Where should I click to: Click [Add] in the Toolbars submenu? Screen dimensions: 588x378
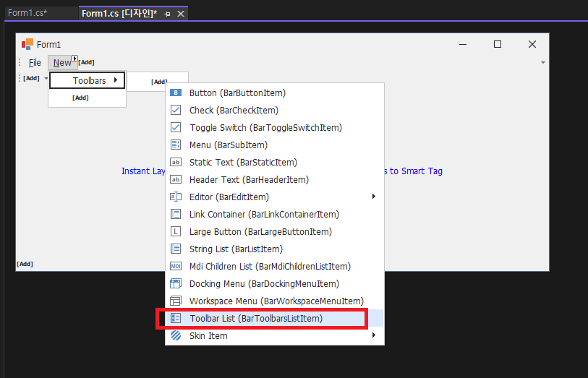tap(159, 82)
